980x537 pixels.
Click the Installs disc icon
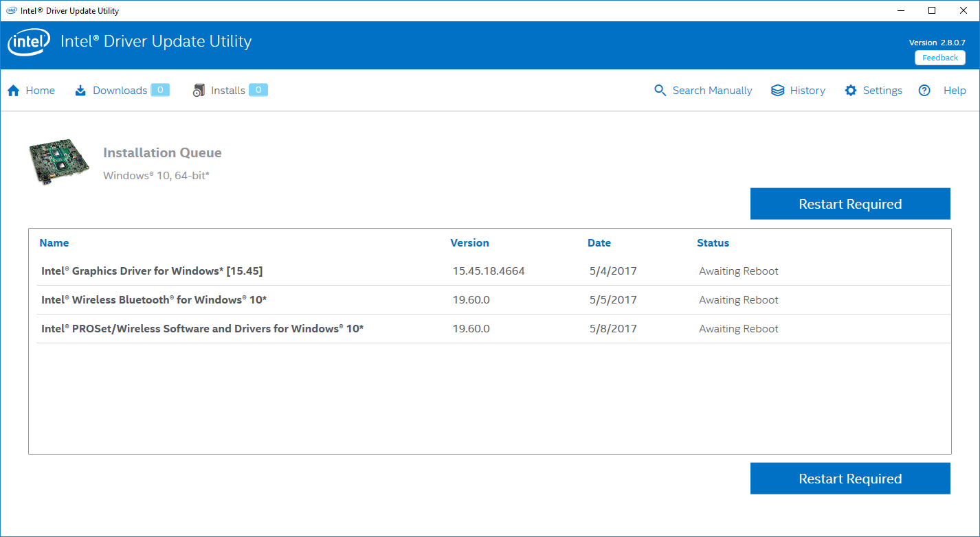(199, 91)
